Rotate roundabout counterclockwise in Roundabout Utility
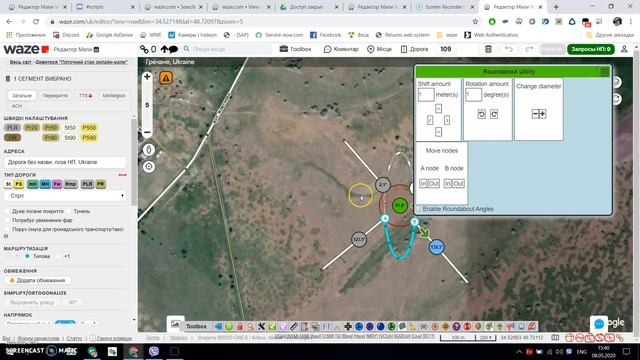The height and width of the screenshot is (360, 640). [482, 114]
